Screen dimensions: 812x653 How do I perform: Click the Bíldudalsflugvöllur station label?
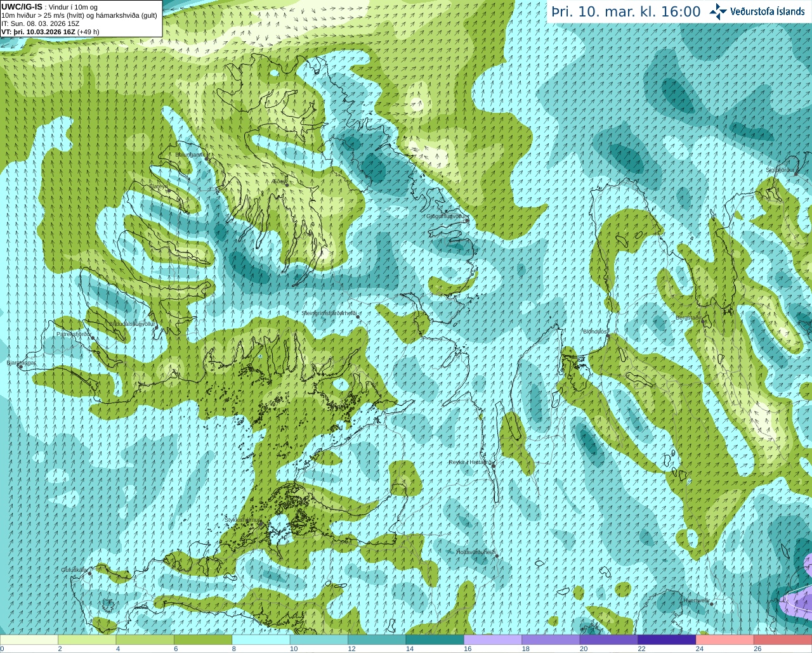coord(132,323)
